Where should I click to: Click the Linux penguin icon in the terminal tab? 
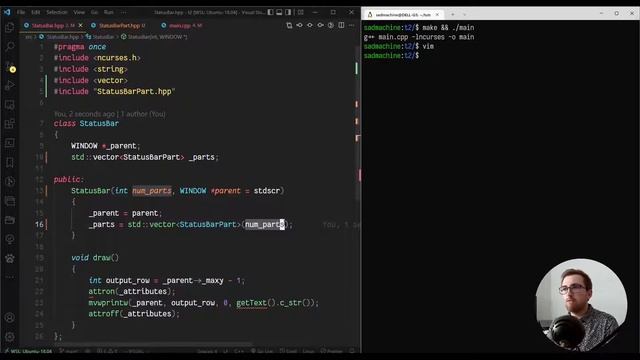pyautogui.click(x=370, y=14)
